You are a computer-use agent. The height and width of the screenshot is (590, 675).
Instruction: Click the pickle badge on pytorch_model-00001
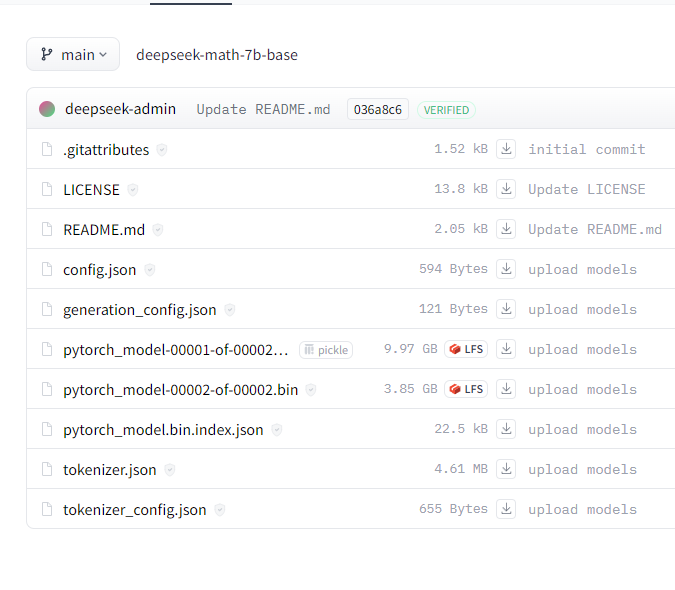(326, 349)
